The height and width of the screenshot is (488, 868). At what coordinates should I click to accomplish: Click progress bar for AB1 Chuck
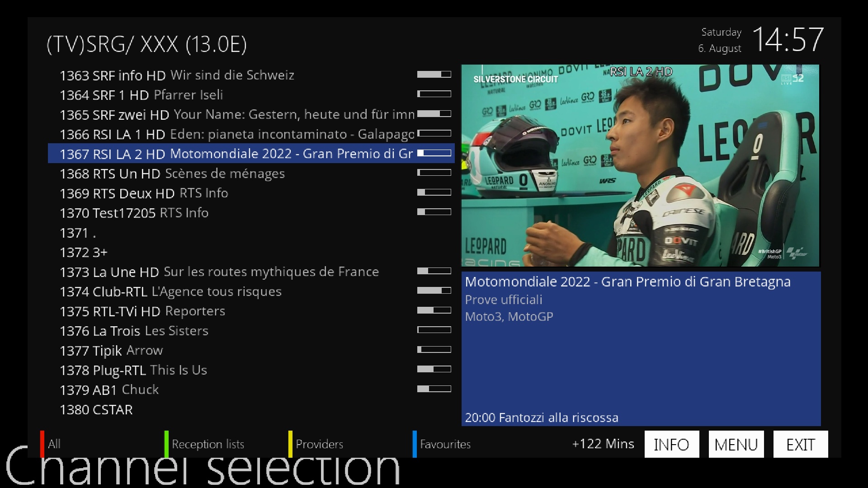(x=434, y=389)
